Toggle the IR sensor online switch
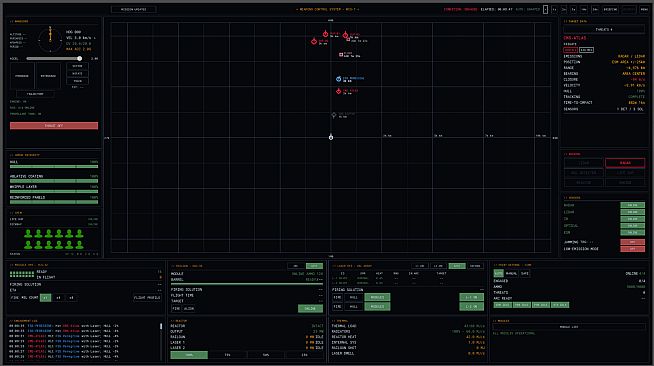This screenshot has height=366, width=654. coord(632,218)
